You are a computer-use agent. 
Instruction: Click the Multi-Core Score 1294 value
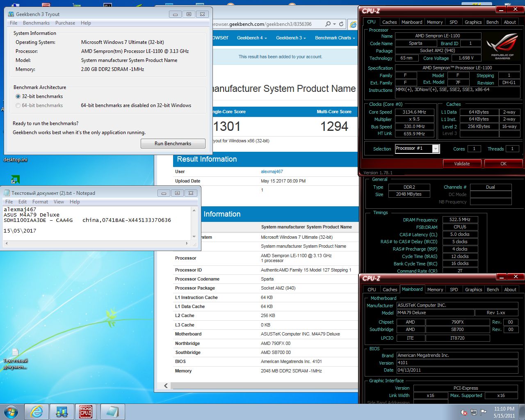click(x=334, y=126)
